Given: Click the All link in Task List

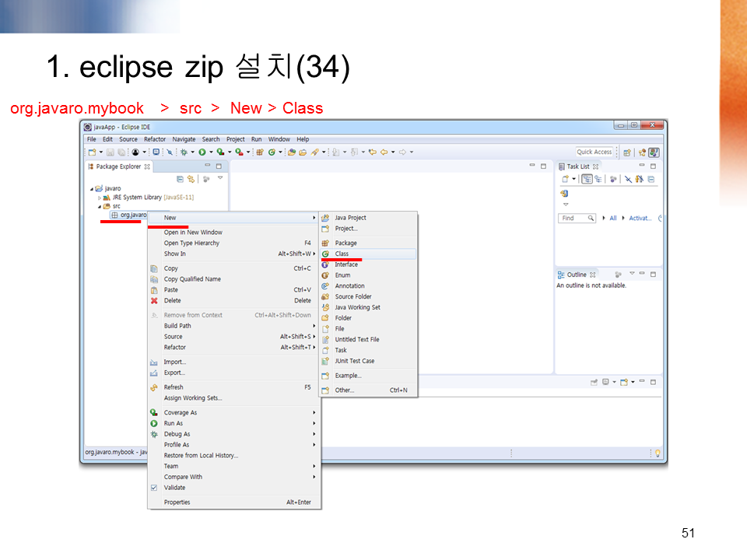Looking at the screenshot, I should tap(614, 218).
